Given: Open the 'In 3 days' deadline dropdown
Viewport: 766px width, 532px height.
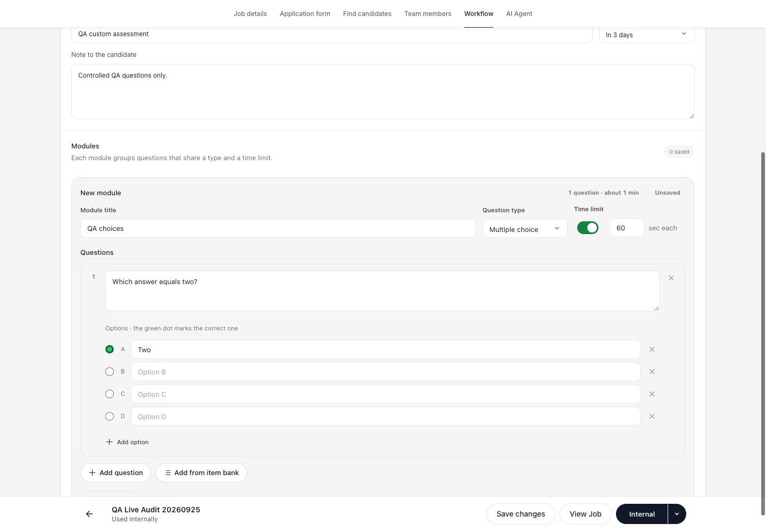Looking at the screenshot, I should pos(647,35).
